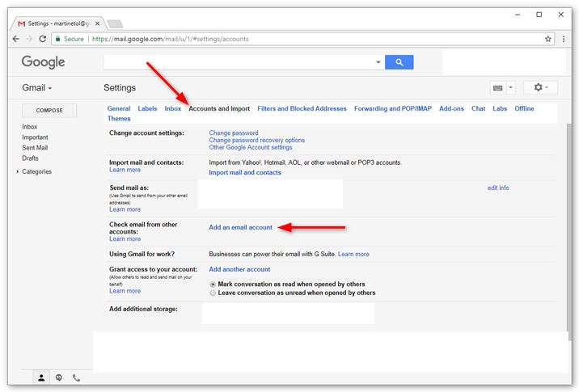Click Learn more under Import mail

click(125, 170)
